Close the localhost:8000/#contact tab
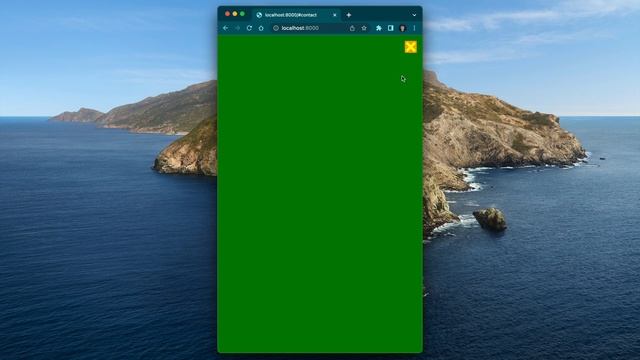Viewport: 640px width, 360px height. (335, 15)
